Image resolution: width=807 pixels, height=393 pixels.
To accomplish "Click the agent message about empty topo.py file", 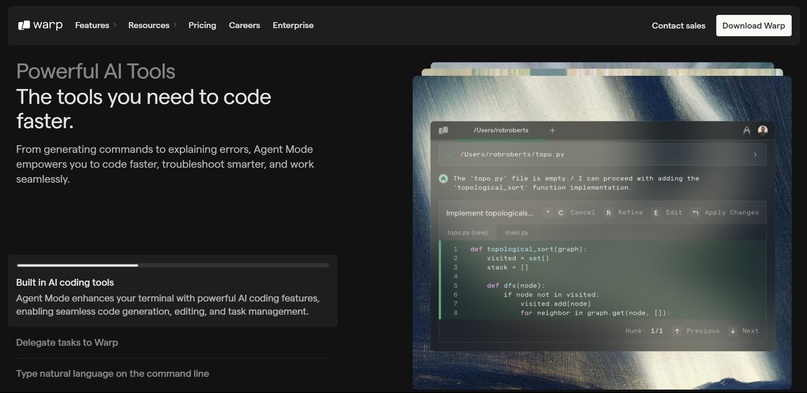I will (x=576, y=183).
